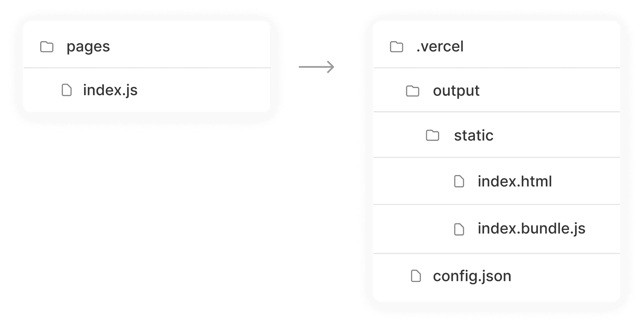
Task: Click the index.js file icon
Action: [x=67, y=90]
